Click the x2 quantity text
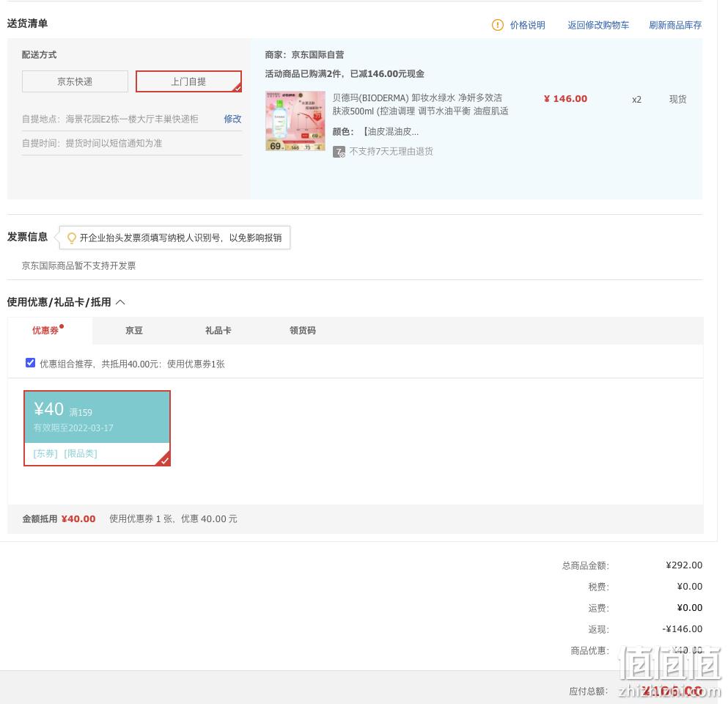 point(636,100)
